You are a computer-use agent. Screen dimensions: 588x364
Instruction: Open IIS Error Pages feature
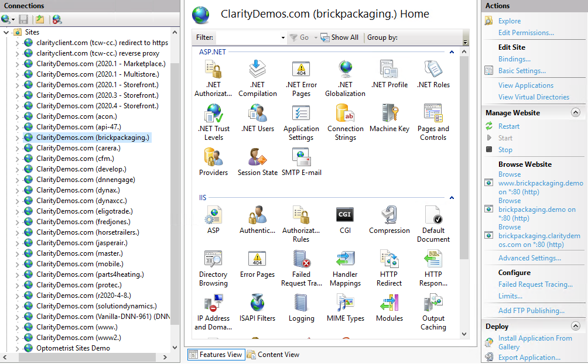[257, 265]
